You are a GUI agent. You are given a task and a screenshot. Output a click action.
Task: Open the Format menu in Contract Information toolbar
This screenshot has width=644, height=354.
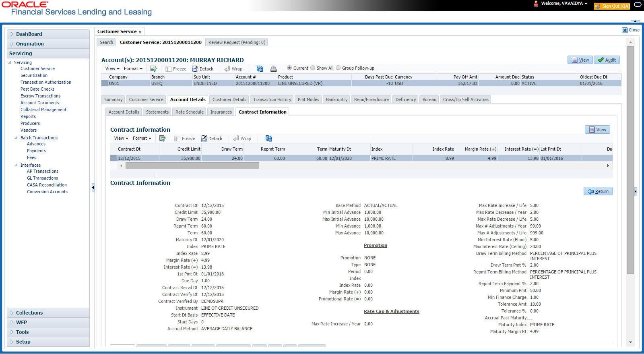coord(142,139)
